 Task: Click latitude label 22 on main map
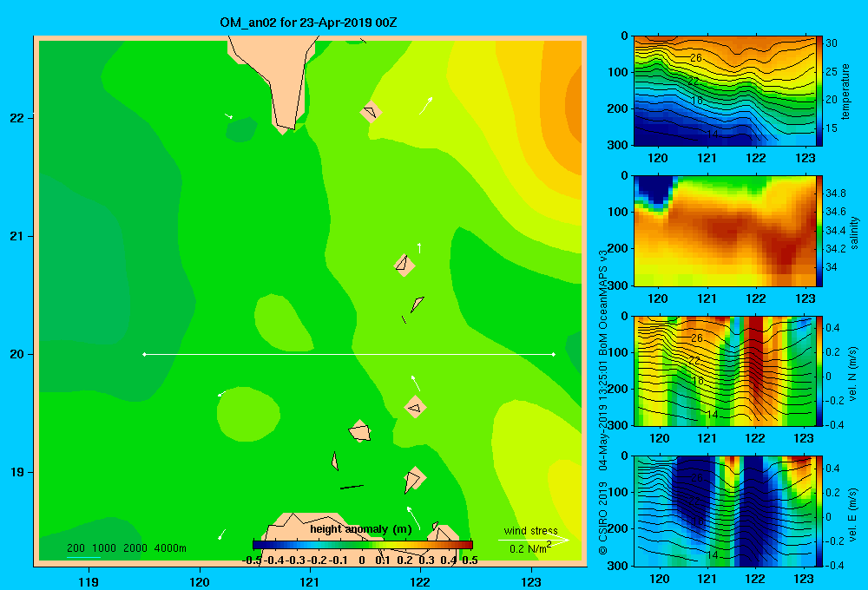coord(17,118)
